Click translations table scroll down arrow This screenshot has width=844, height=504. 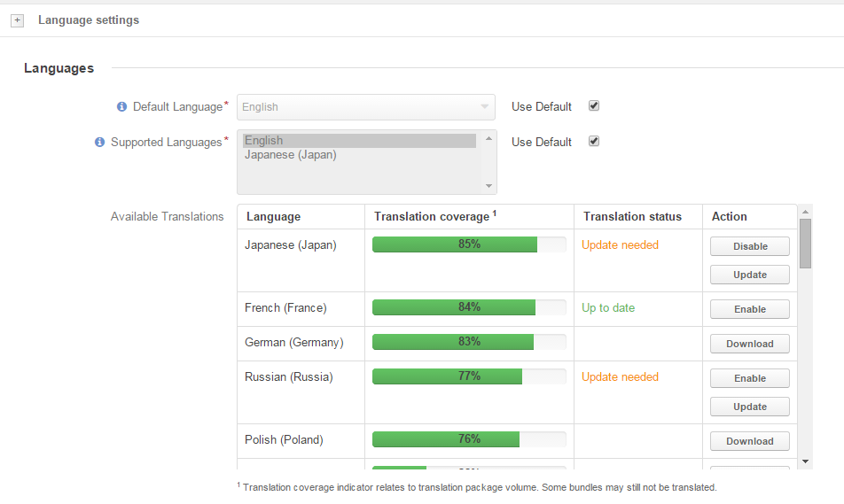click(x=805, y=461)
